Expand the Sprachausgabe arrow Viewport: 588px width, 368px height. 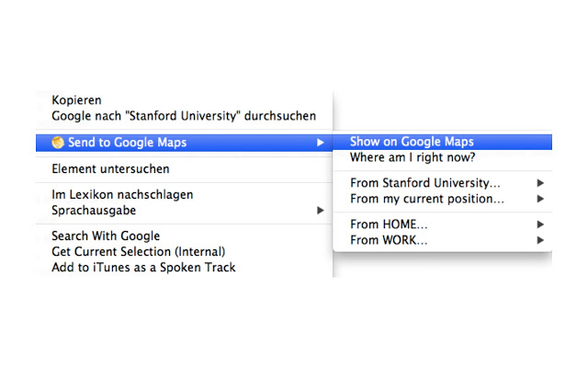320,211
